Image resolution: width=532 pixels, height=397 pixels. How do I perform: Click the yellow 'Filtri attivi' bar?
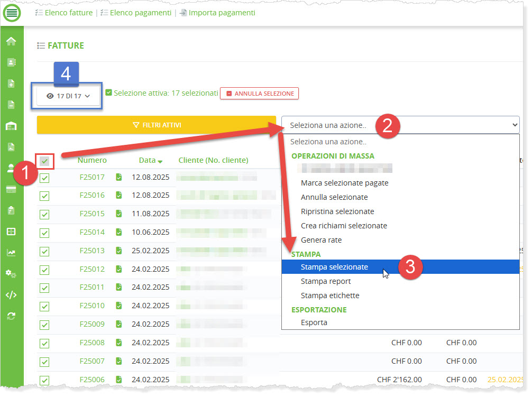point(156,125)
